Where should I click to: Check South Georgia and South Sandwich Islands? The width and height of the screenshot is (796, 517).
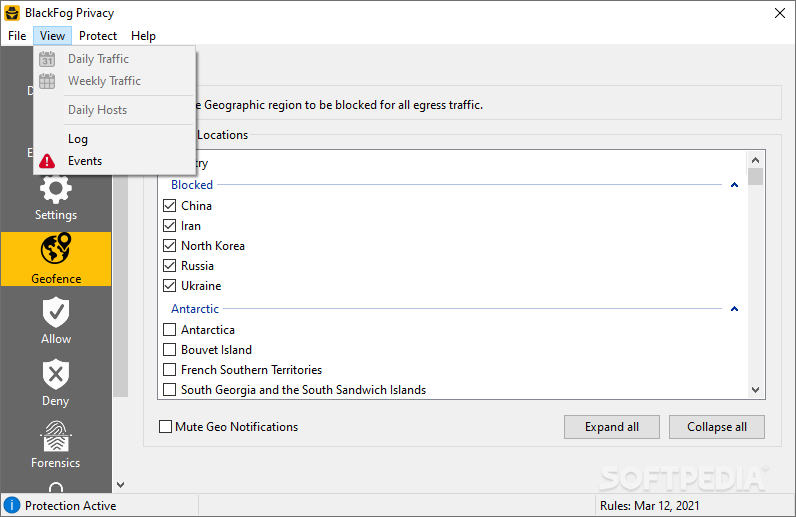[x=170, y=390]
